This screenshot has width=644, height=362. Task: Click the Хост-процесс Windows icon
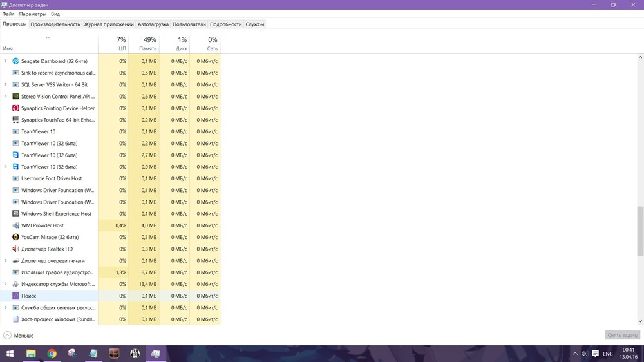15,319
